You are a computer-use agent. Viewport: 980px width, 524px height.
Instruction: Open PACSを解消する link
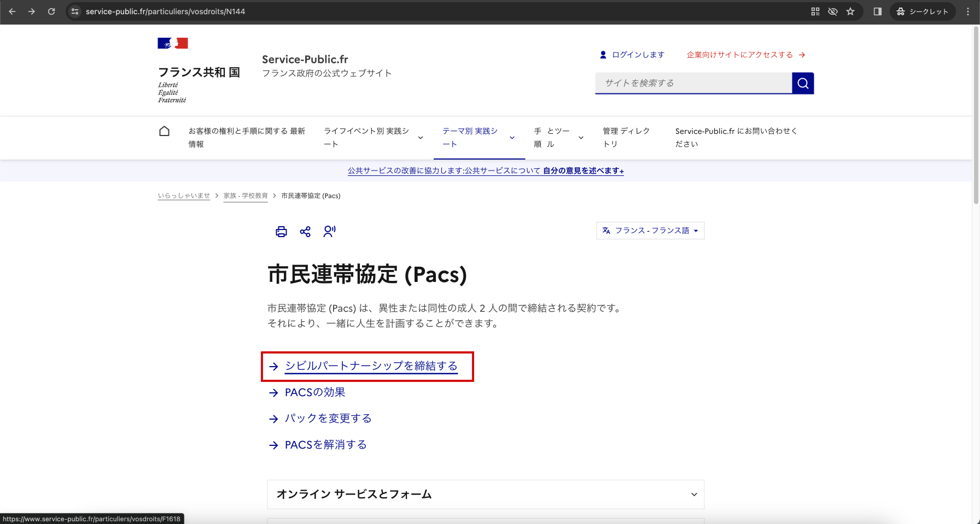(326, 445)
